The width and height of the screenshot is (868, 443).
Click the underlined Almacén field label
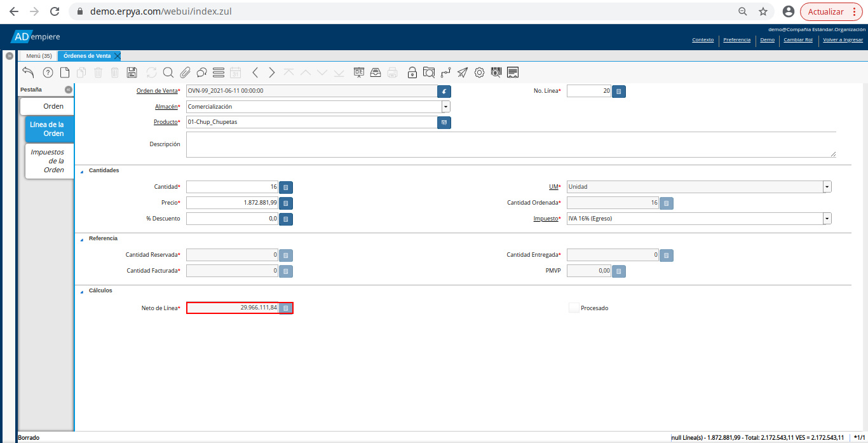166,107
